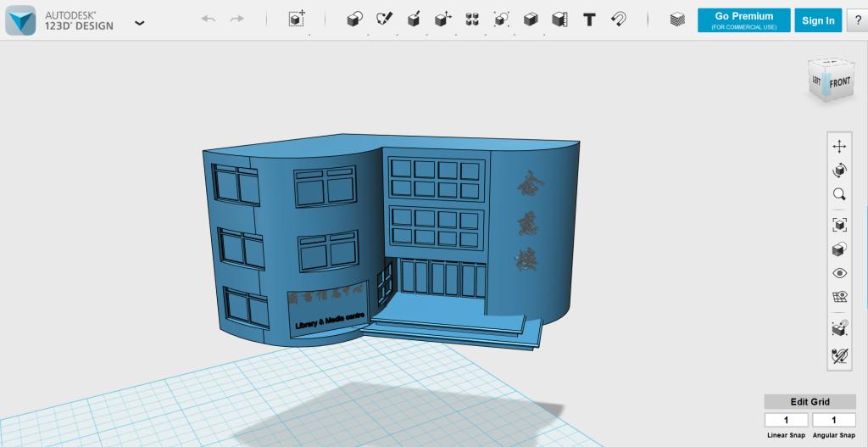Toggle grid visibility icon

click(x=839, y=297)
